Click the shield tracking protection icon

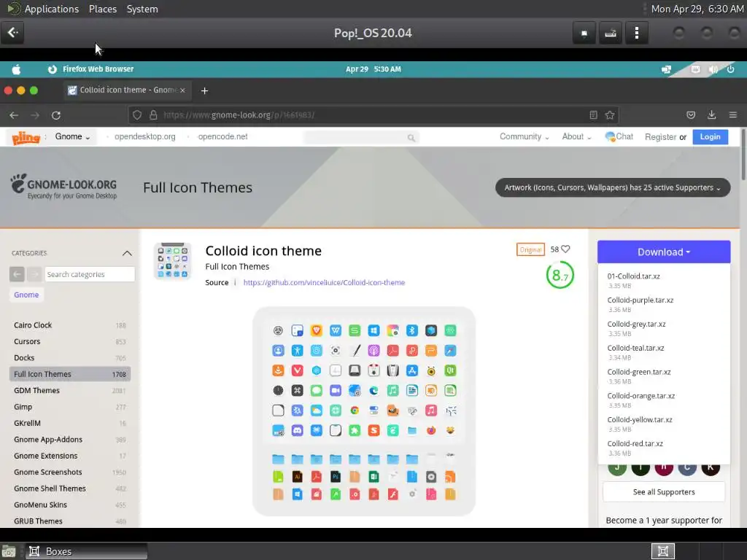pyautogui.click(x=137, y=115)
